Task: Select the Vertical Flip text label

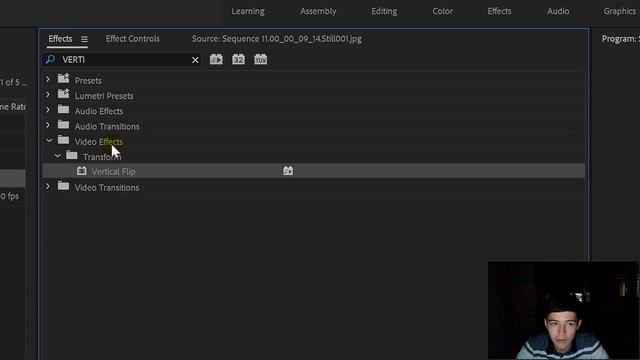Action: (x=113, y=172)
